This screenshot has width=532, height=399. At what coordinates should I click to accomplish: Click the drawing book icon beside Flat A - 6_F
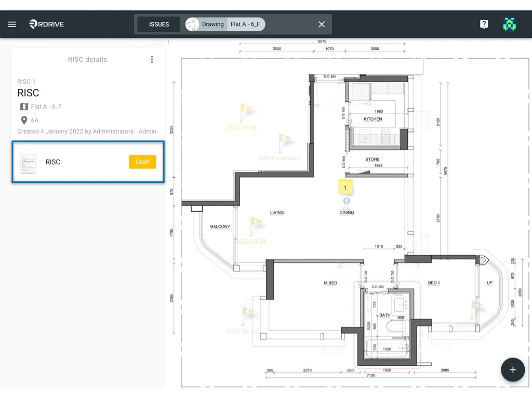tap(24, 107)
